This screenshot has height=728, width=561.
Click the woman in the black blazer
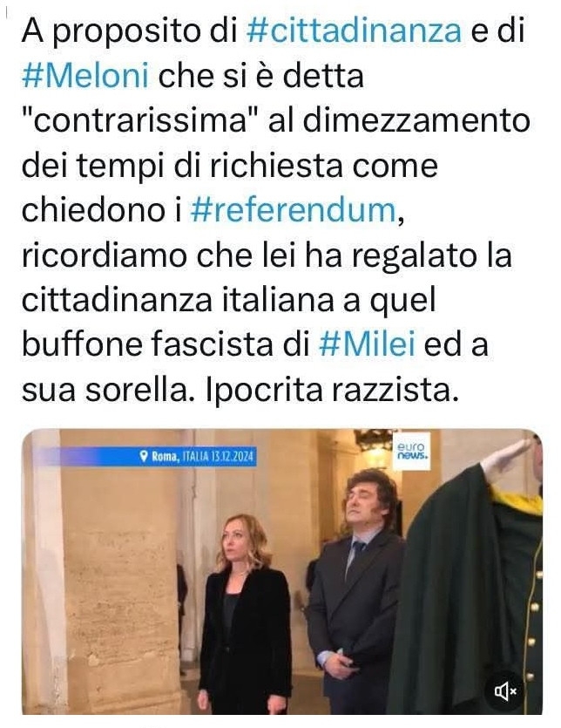(x=245, y=617)
